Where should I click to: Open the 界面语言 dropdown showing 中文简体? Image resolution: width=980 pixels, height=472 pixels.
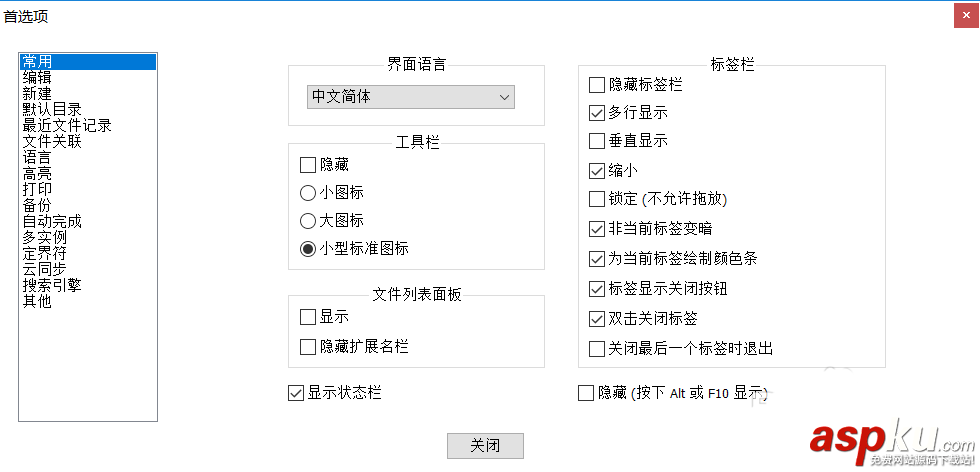coord(410,97)
